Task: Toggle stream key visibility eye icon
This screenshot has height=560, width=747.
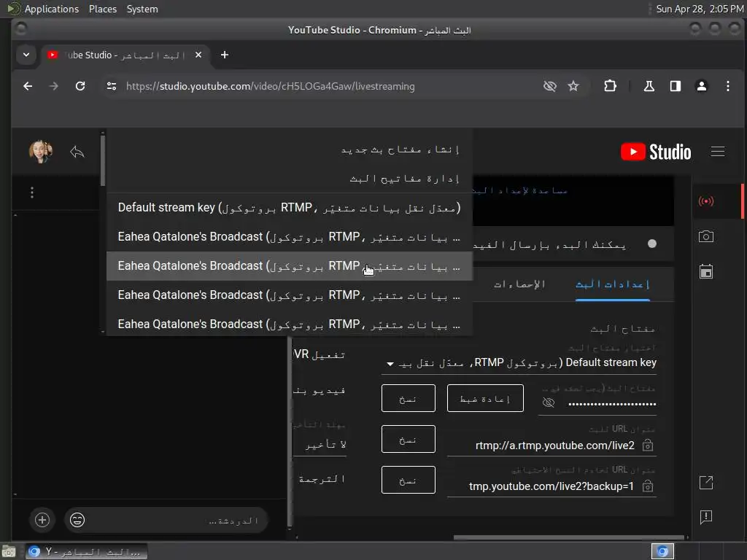Action: tap(549, 402)
